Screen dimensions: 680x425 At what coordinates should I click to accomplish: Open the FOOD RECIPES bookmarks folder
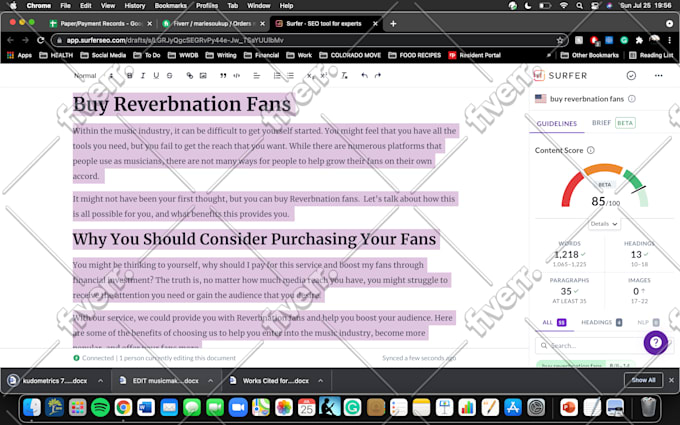[415, 55]
